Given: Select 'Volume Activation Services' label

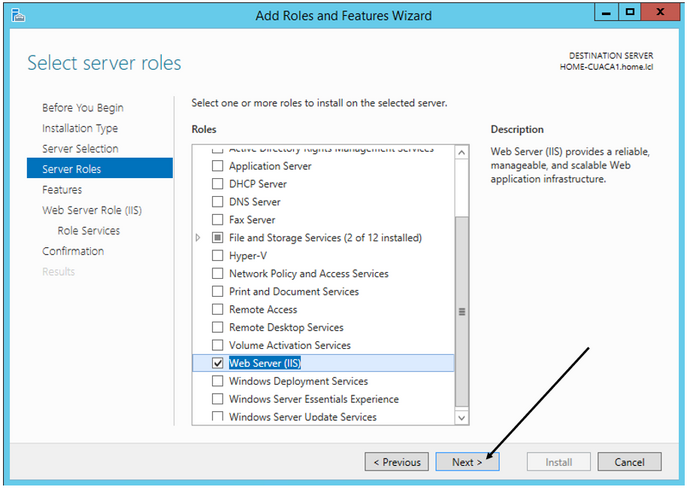Looking at the screenshot, I should [x=290, y=345].
